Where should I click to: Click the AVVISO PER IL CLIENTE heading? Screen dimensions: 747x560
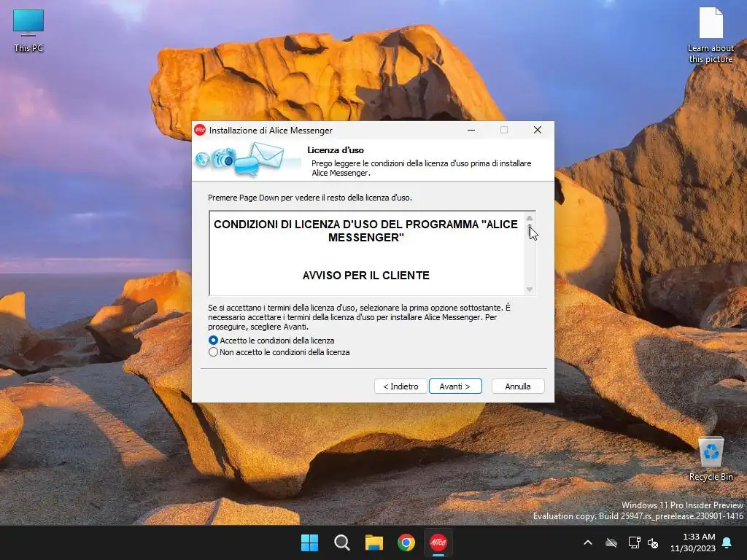(366, 275)
